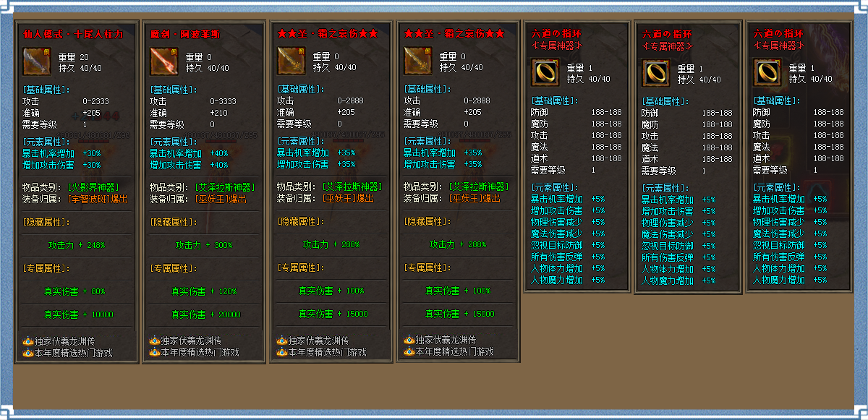Click crown icon beside 独家伏羲龙渊传 in 魔剑 card

(x=154, y=340)
